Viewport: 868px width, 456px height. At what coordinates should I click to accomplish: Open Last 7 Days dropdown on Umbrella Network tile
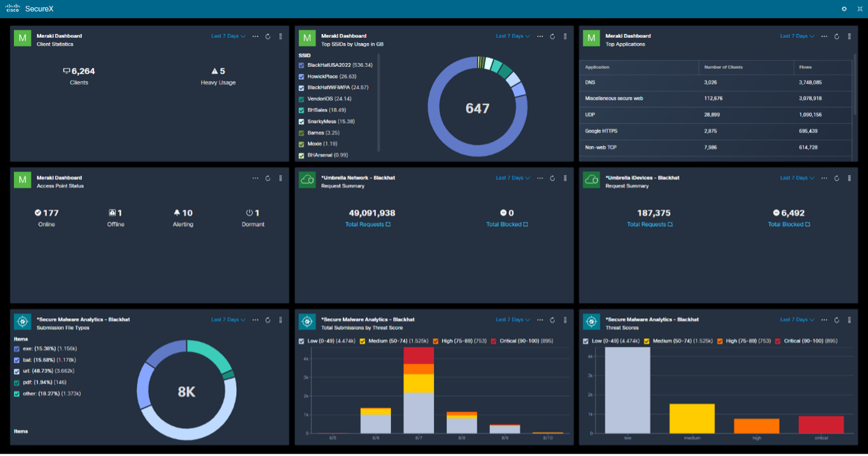pos(513,179)
